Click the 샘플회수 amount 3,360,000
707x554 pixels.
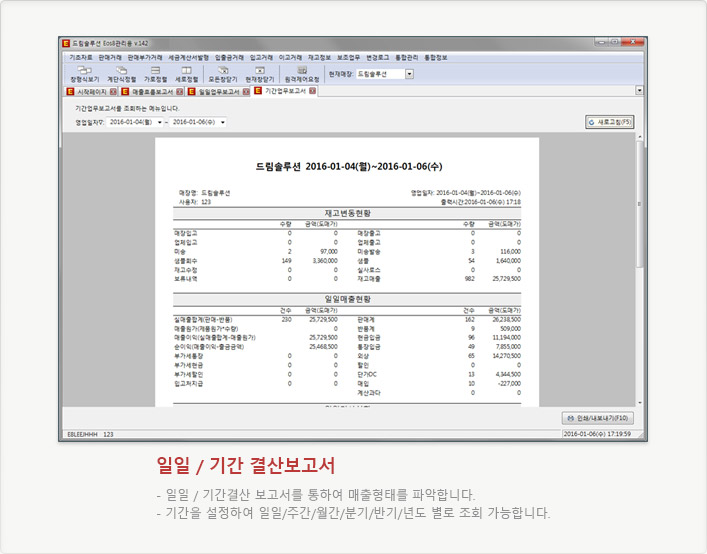325,261
